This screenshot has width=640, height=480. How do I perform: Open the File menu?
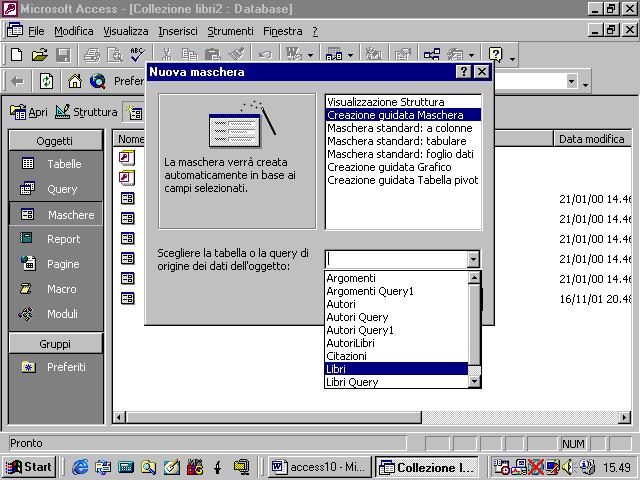tap(36, 31)
